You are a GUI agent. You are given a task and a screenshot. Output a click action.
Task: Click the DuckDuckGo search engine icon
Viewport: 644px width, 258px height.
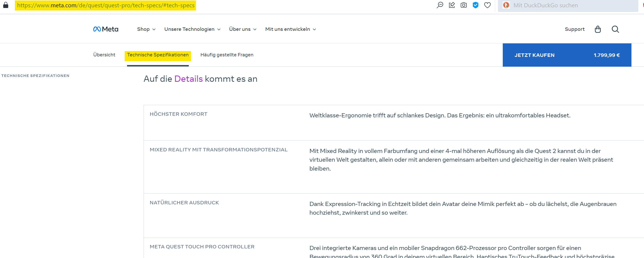point(506,5)
